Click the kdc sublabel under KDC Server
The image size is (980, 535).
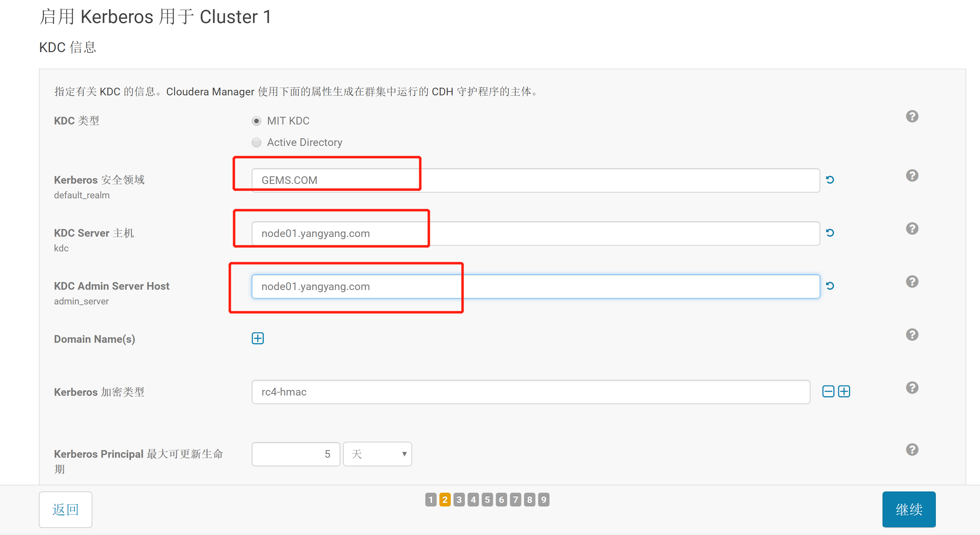pyautogui.click(x=61, y=248)
